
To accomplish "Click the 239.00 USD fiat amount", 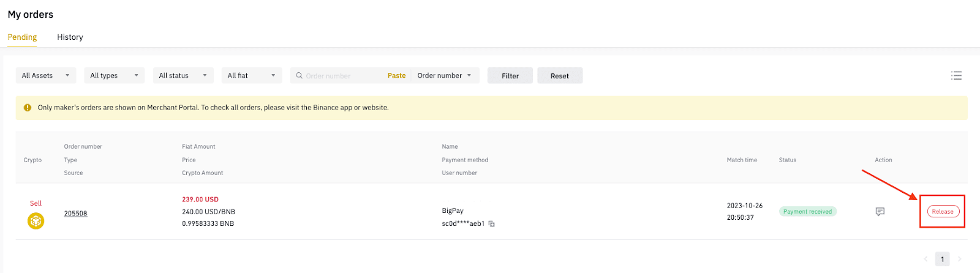I will click(x=200, y=200).
